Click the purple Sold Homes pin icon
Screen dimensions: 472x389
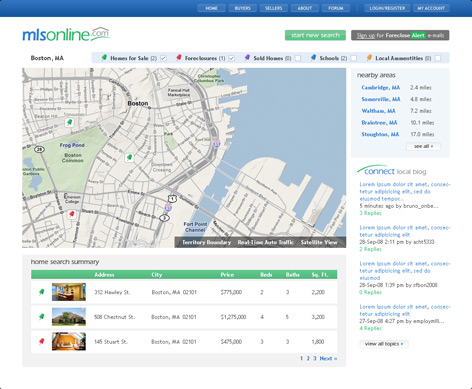247,58
